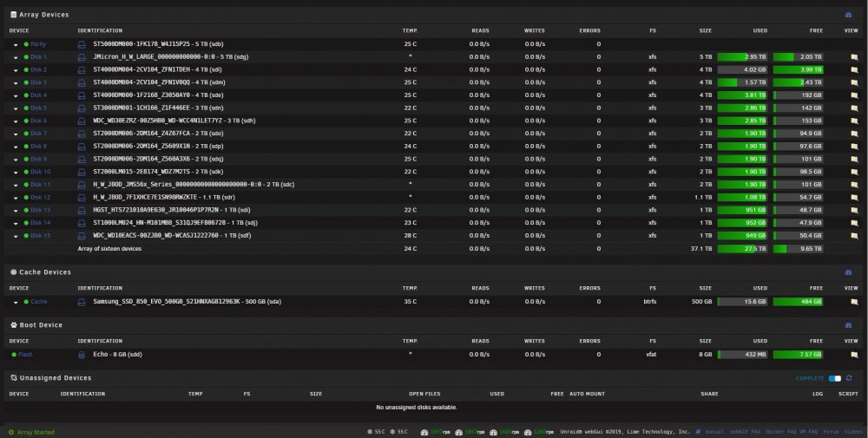The image size is (868, 438).
Task: Click the icon at right of Cache Devices header
Action: click(849, 272)
